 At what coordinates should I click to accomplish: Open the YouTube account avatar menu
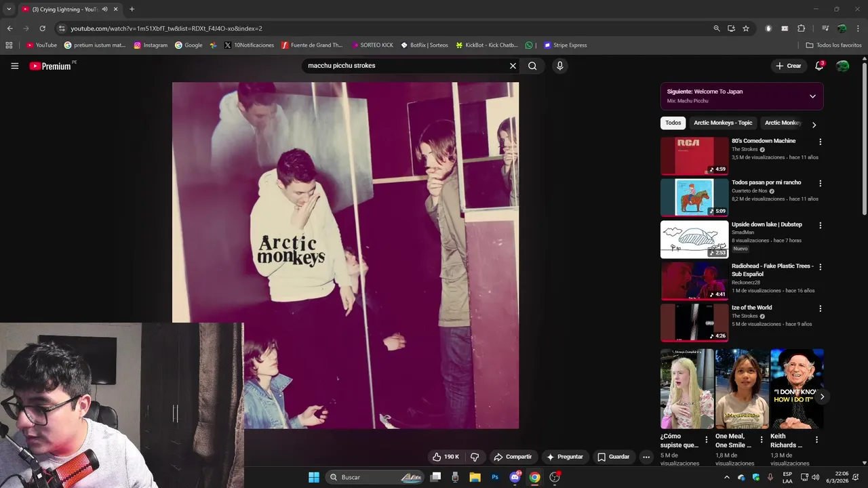click(842, 66)
